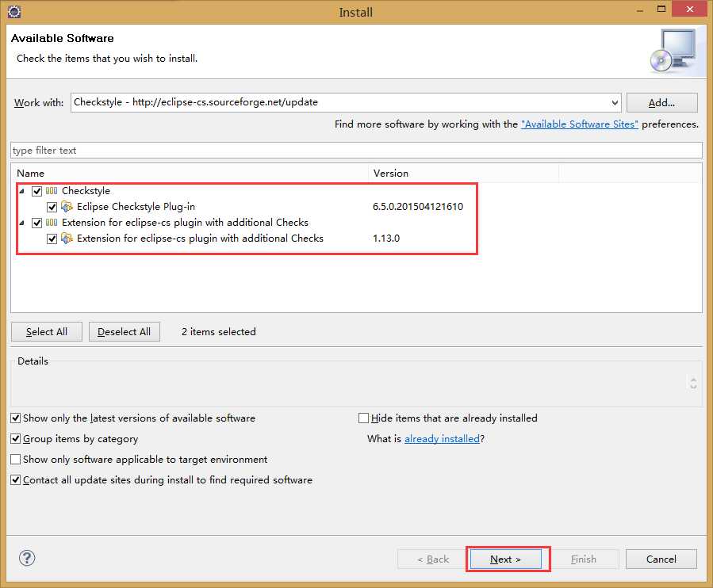Click the Work with URL text field
The image size is (713, 588).
tap(339, 103)
